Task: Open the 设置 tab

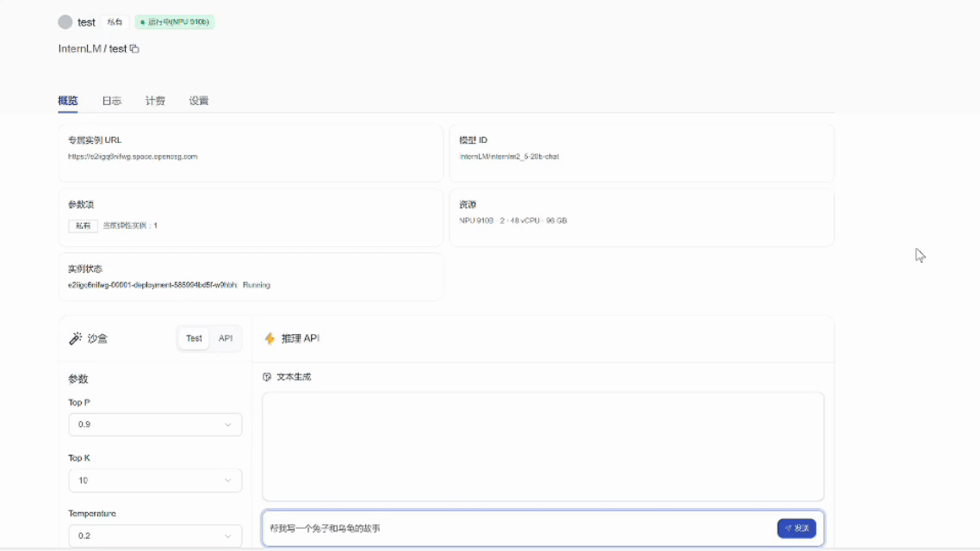Action: [199, 100]
